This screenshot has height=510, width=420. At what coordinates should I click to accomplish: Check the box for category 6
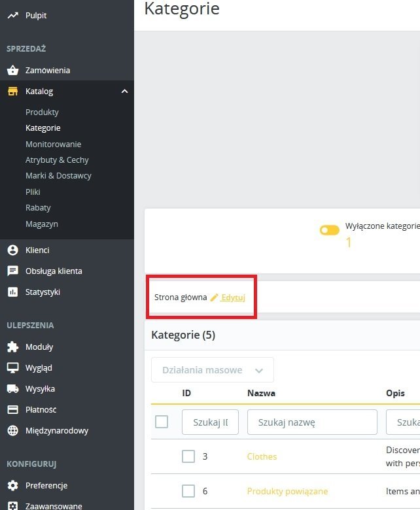coord(188,491)
